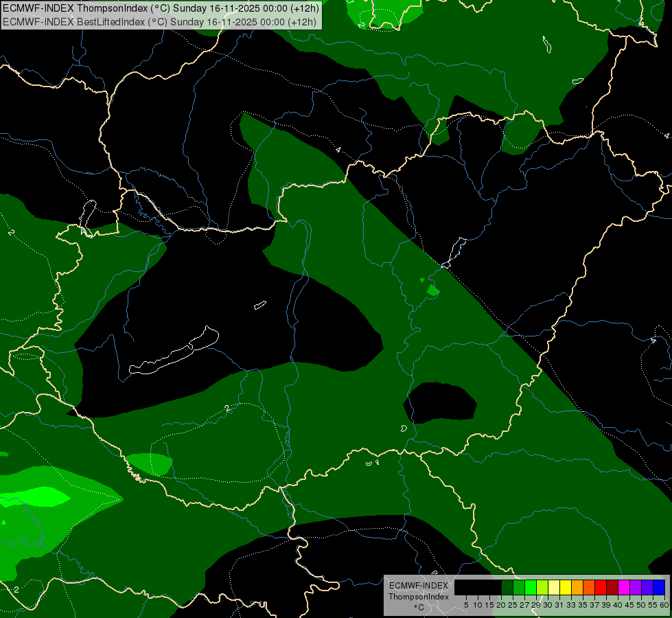Click the isolated black patch in southeast Hungary
This screenshot has width=672, height=618.
click(441, 402)
